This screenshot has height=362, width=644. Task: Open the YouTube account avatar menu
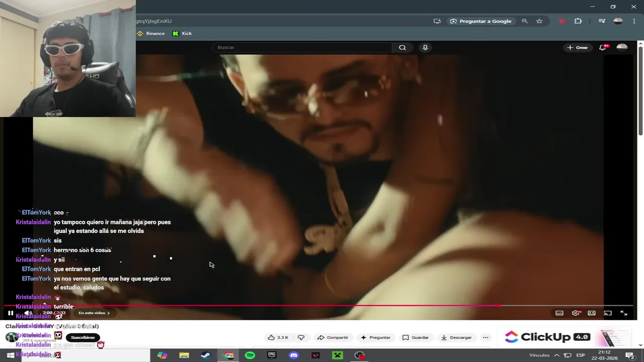point(622,47)
